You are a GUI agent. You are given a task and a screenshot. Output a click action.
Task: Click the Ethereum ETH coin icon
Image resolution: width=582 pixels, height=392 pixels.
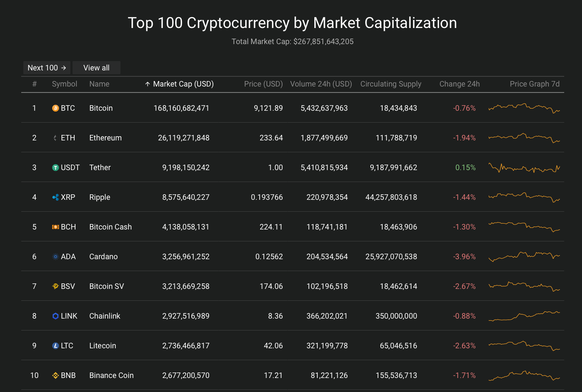click(x=55, y=138)
